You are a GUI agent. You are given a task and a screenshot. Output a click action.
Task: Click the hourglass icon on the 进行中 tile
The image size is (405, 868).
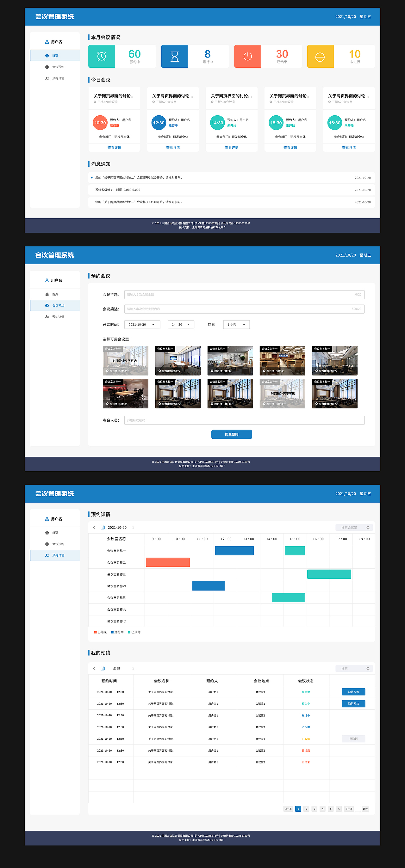coord(174,56)
